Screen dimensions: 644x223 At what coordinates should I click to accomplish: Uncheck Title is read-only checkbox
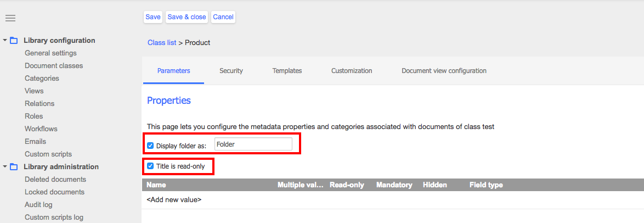tap(150, 166)
